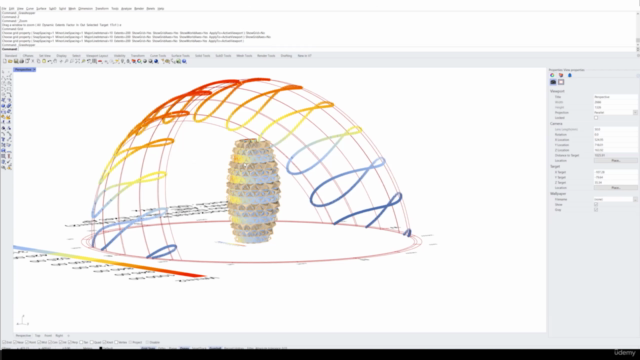Click the Undo icon in toolbar

click(49, 61)
